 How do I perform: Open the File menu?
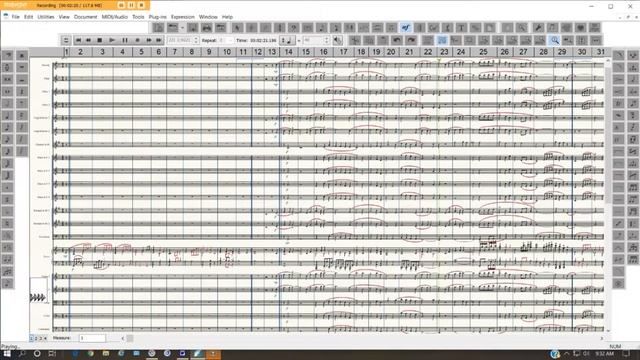click(x=16, y=17)
